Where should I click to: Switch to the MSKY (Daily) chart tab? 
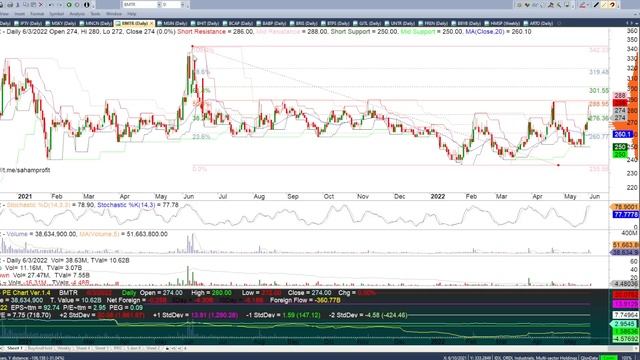pos(61,23)
